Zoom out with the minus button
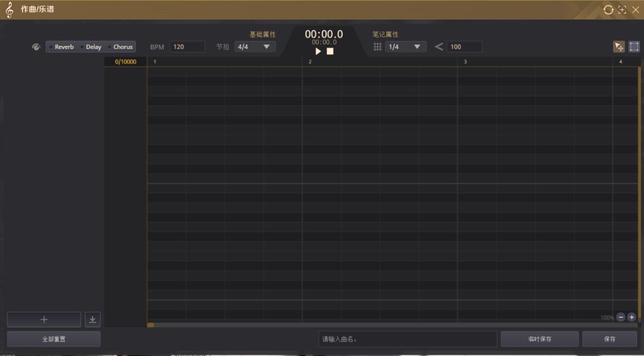This screenshot has width=644, height=356. (x=621, y=317)
